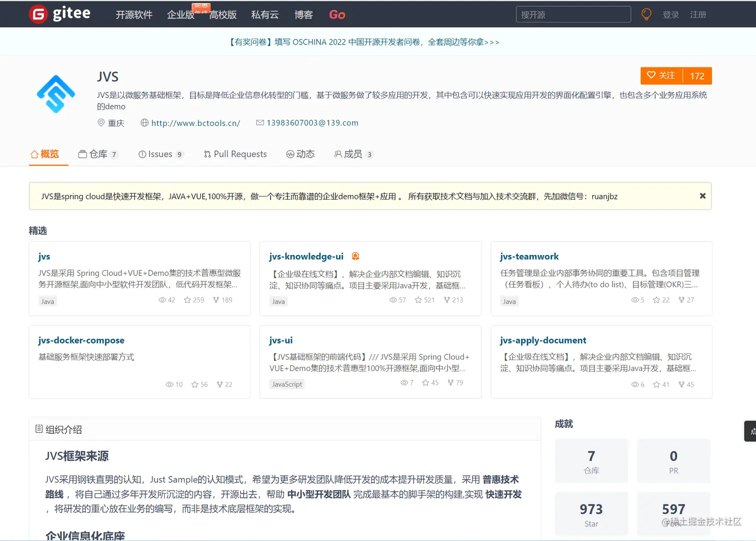Image resolution: width=756 pixels, height=541 pixels.
Task: Click the 597 Fork achievement tile
Action: pos(673,514)
